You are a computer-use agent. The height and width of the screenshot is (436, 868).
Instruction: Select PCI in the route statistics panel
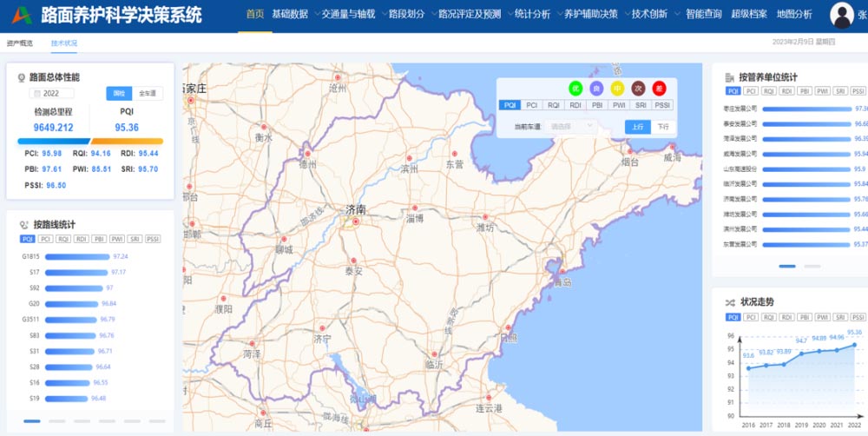(x=45, y=239)
